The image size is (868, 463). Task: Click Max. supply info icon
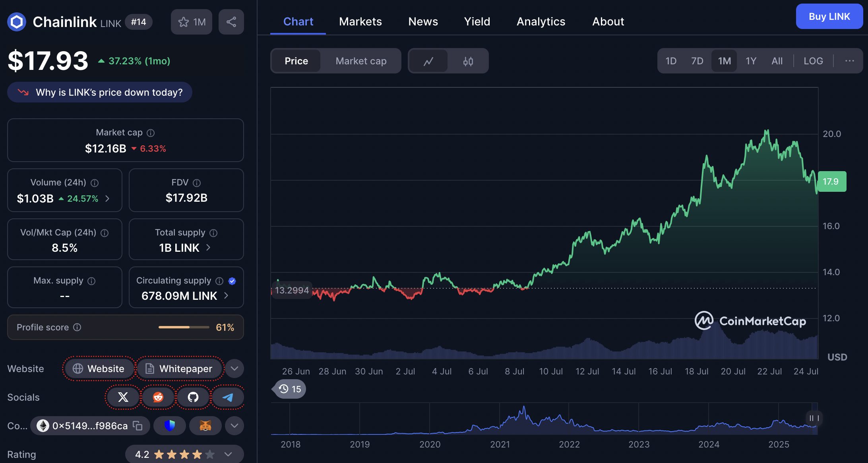point(91,281)
